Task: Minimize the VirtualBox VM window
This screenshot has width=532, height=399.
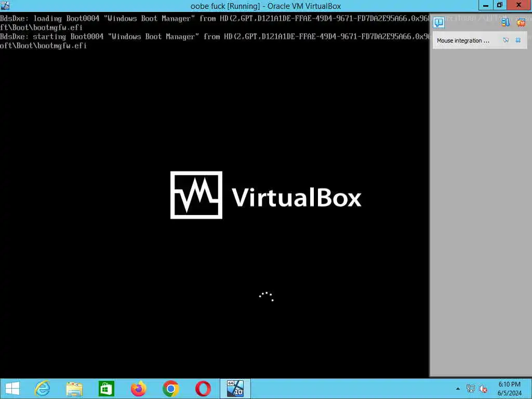Action: (486, 5)
